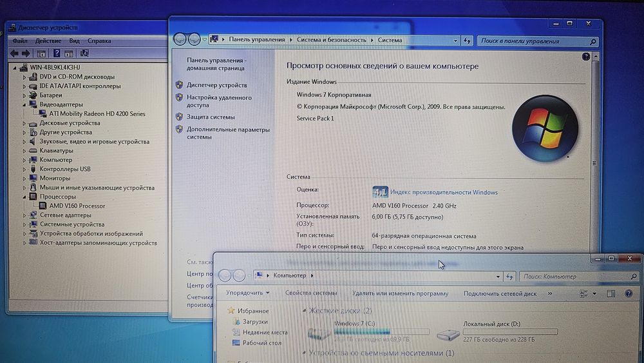Screen dimensions: 644x363
Task: Select Контроллеры USB category
Action: click(65, 169)
